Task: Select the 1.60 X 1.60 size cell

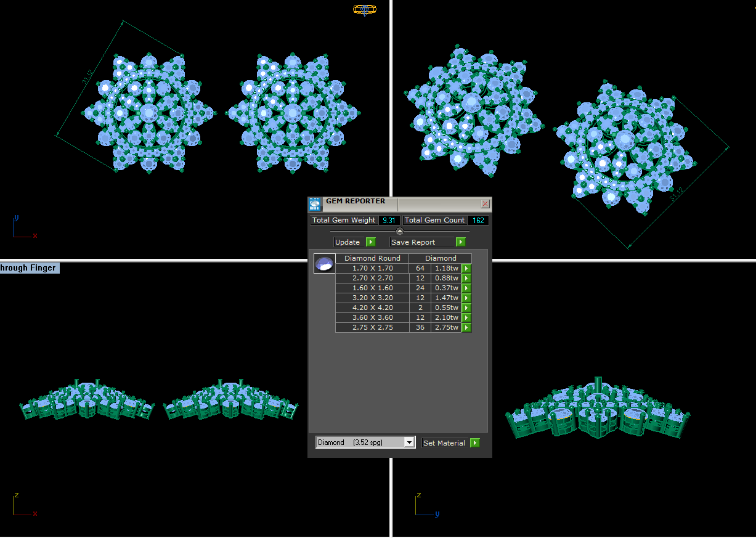Action: tap(372, 288)
